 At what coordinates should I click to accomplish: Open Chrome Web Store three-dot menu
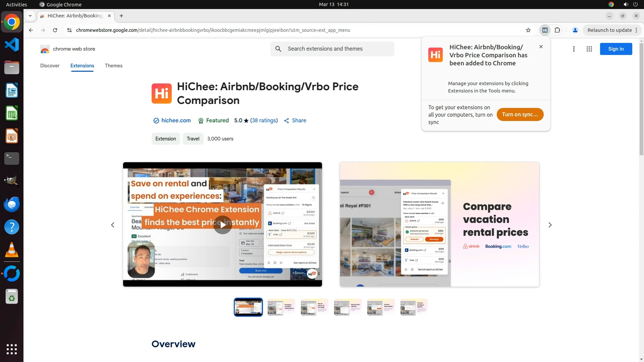(574, 49)
